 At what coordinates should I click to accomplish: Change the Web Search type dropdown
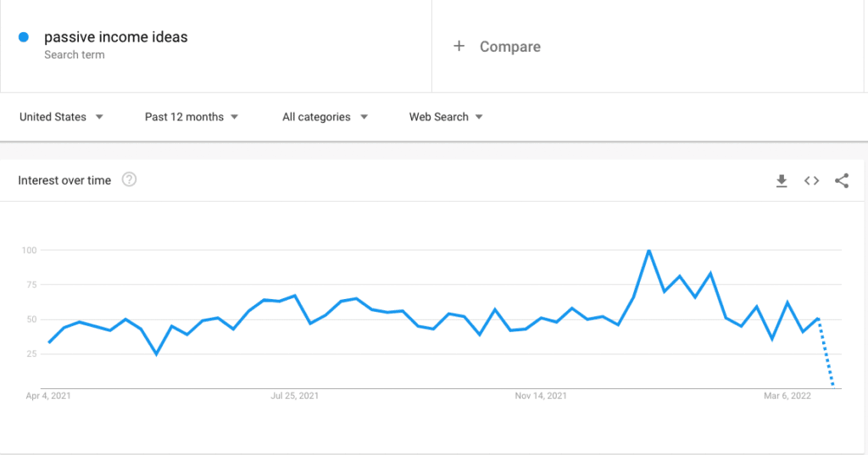pyautogui.click(x=446, y=117)
